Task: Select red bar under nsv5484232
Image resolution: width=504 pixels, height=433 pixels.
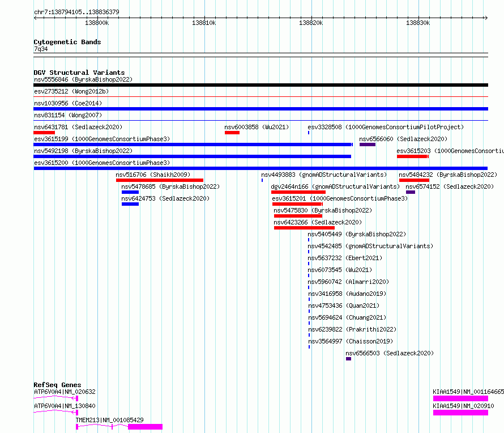Action: tap(414, 180)
